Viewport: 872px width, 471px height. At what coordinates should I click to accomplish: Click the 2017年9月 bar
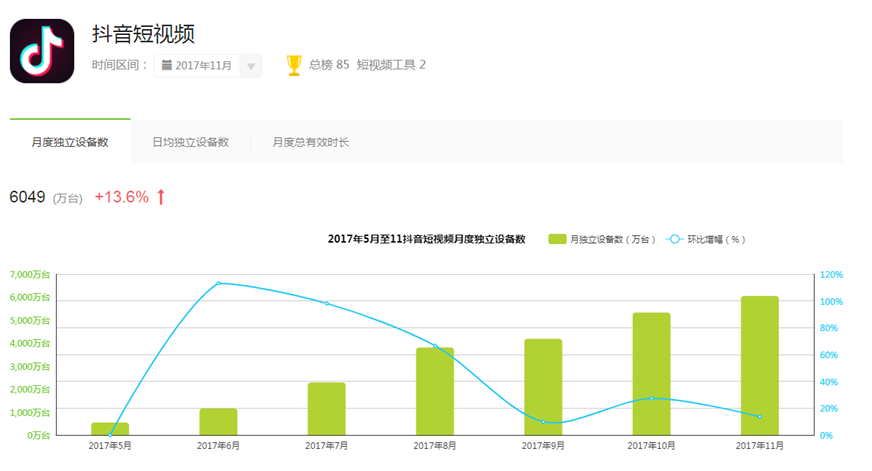coord(543,386)
